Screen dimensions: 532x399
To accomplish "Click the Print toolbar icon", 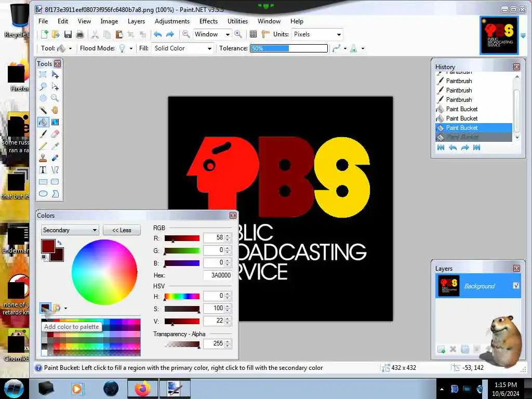I will [x=79, y=34].
